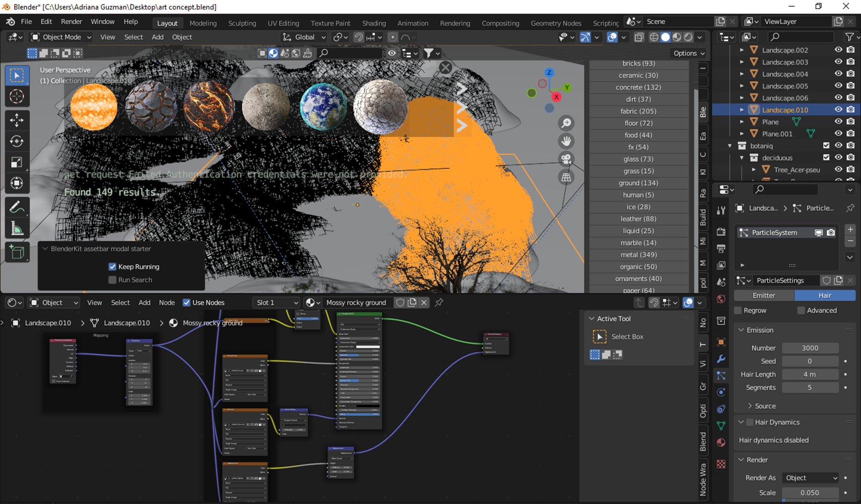Enable Hair Dynamics checkbox
861x504 pixels.
click(x=750, y=422)
